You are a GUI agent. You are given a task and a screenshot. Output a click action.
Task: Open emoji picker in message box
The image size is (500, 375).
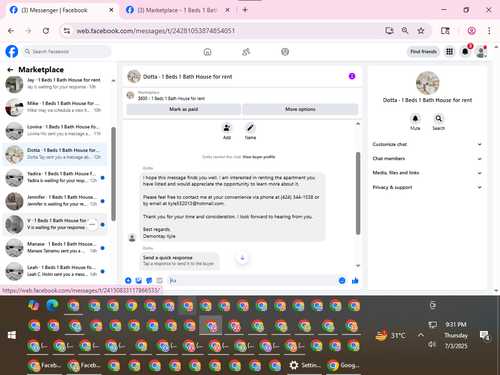[x=342, y=281]
